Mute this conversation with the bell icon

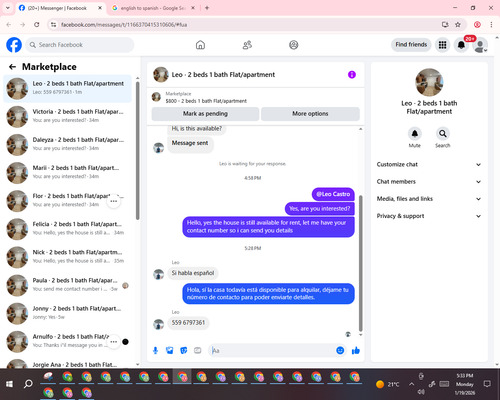(x=415, y=134)
